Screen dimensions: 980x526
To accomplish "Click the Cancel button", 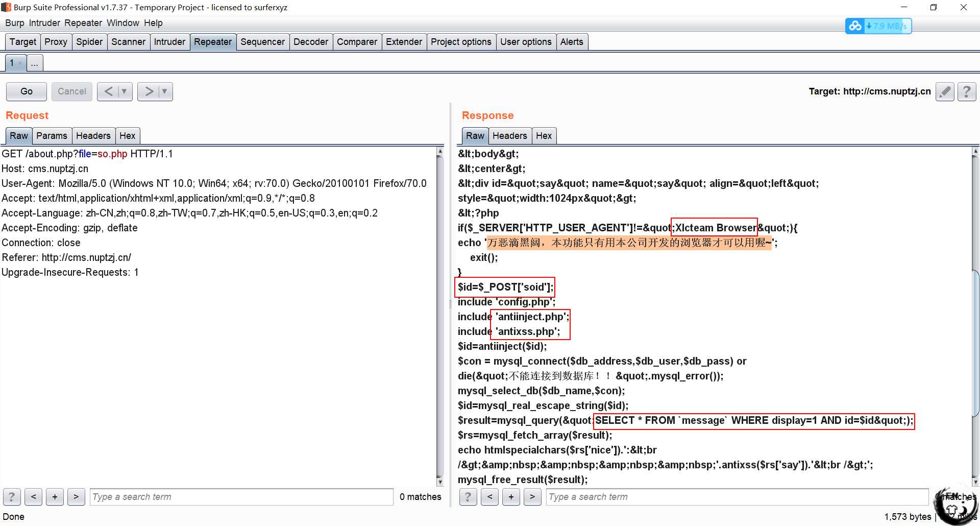I will (x=72, y=91).
